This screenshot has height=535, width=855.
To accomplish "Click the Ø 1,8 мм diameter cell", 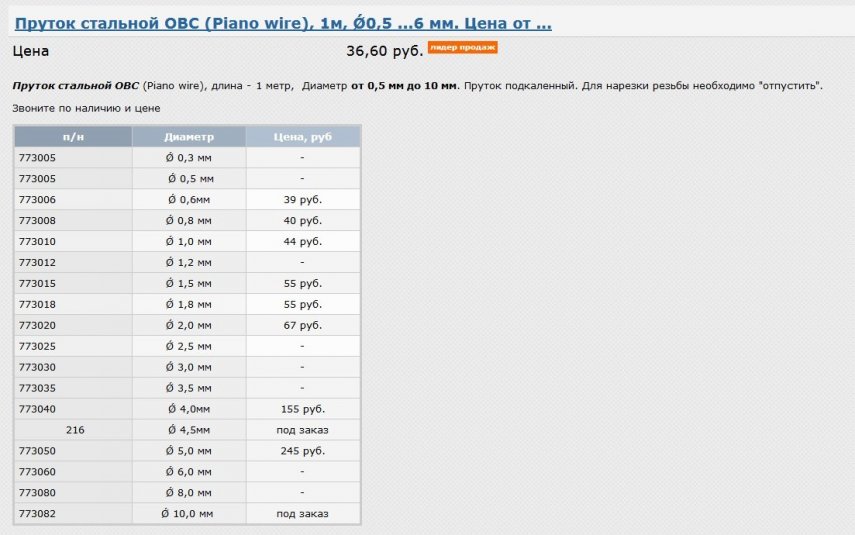I will point(188,305).
